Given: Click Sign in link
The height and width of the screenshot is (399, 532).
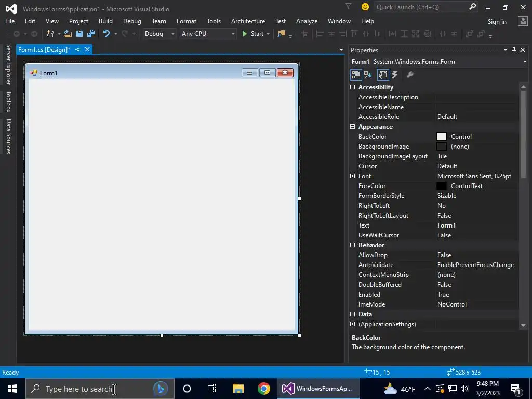Looking at the screenshot, I should tap(497, 22).
